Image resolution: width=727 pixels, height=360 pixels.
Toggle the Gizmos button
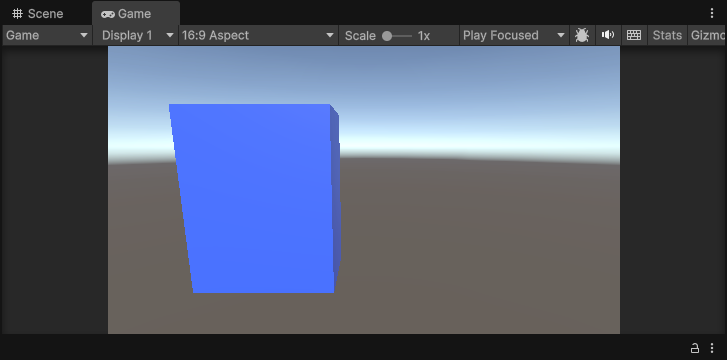(x=707, y=35)
